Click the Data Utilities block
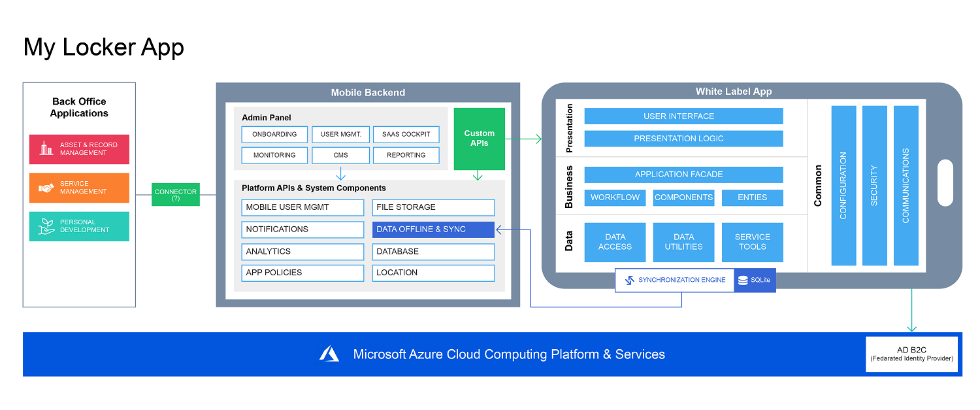Viewport: 980px width, 410px height. click(x=683, y=242)
